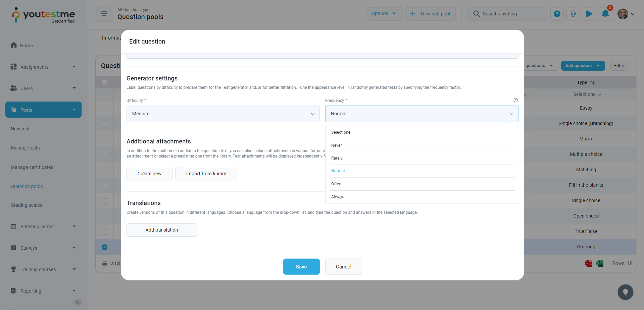644x310 pixels.
Task: Click the Add translation button
Action: point(161,230)
